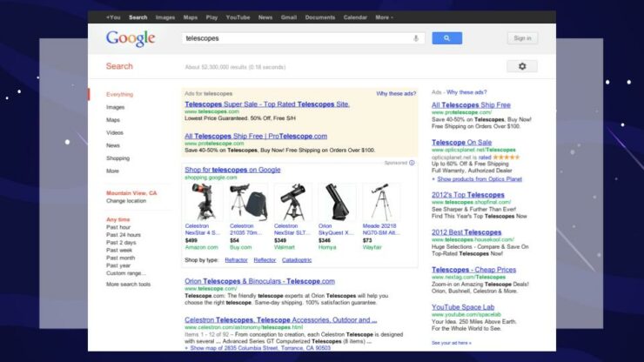The height and width of the screenshot is (362, 644).
Task: Select Past month time filter
Action: tap(120, 258)
